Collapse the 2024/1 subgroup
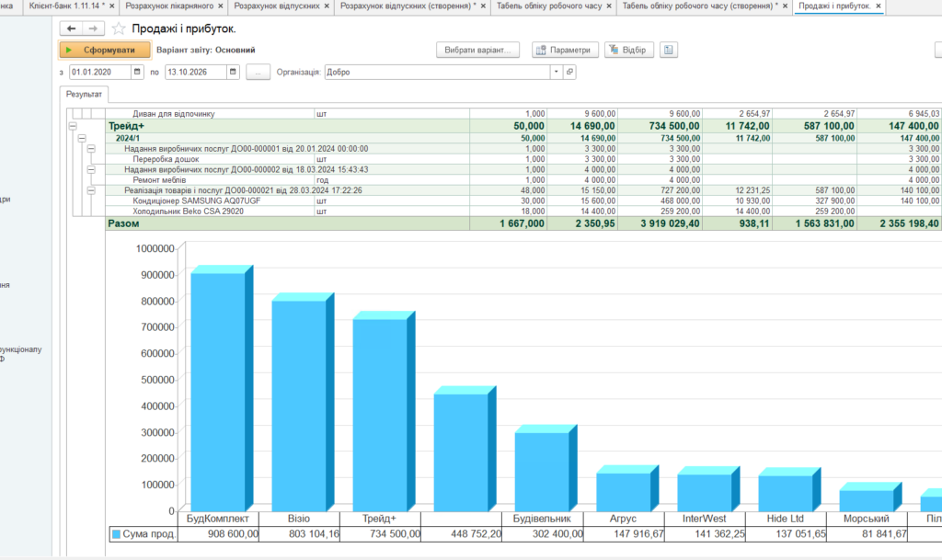 click(82, 138)
